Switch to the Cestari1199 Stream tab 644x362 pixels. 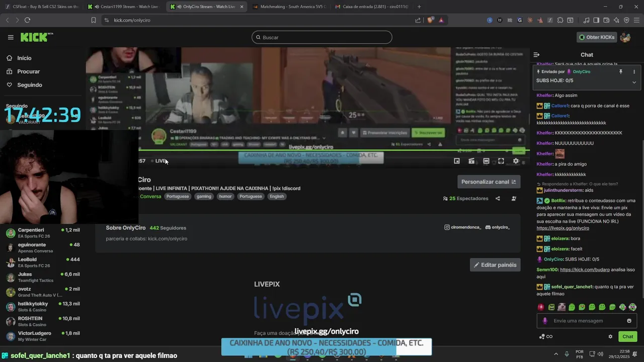click(124, 7)
